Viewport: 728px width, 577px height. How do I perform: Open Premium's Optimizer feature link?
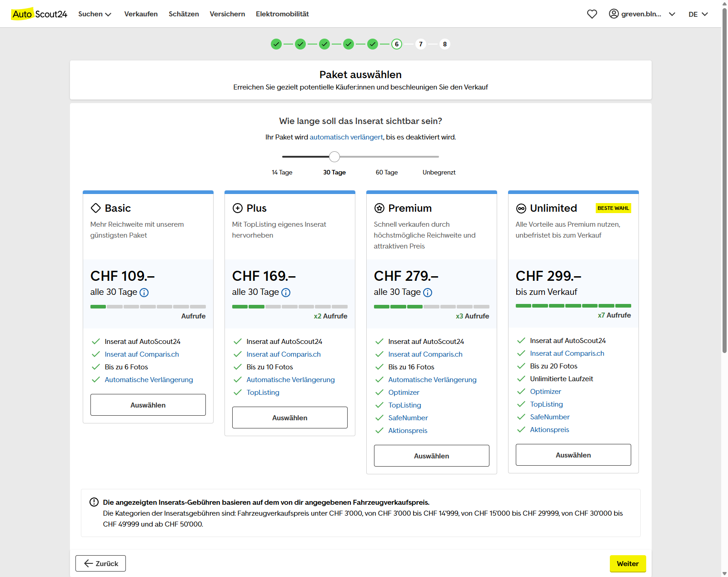pos(404,393)
